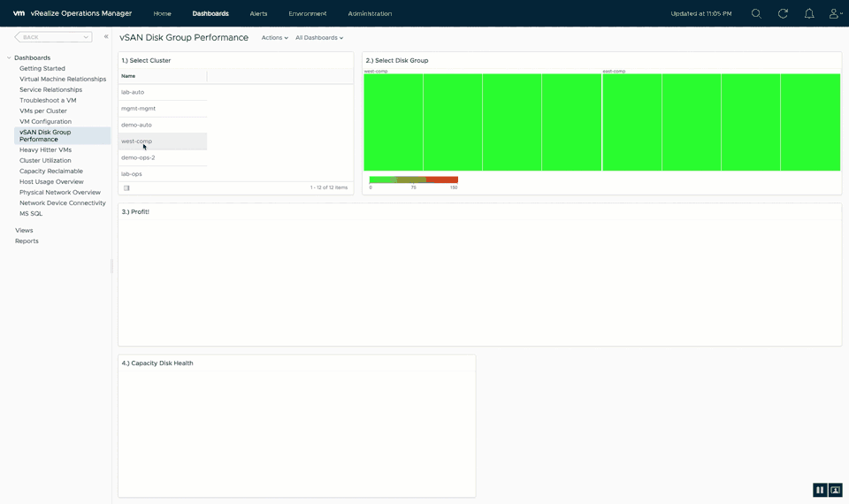Open the BACK dropdown selector

point(54,37)
